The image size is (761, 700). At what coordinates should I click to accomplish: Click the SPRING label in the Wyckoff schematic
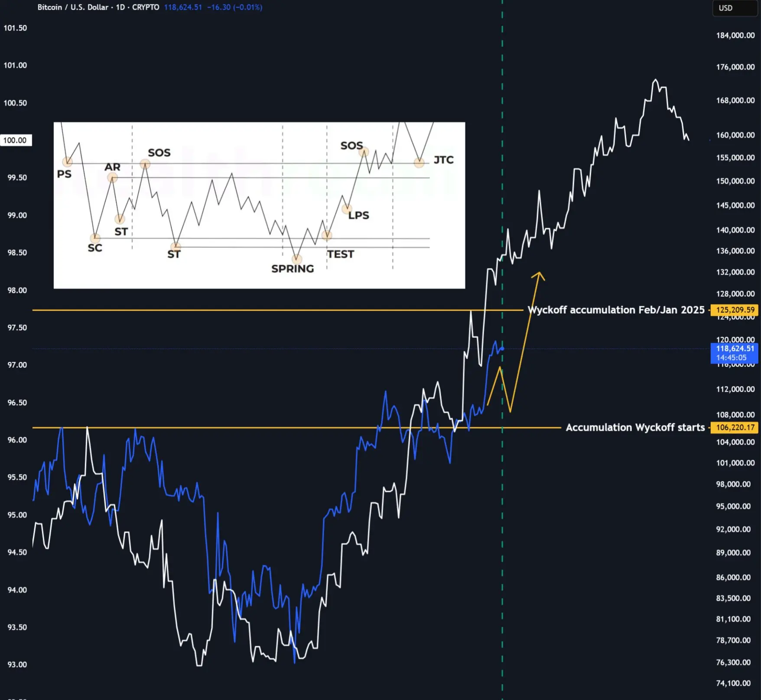(293, 269)
